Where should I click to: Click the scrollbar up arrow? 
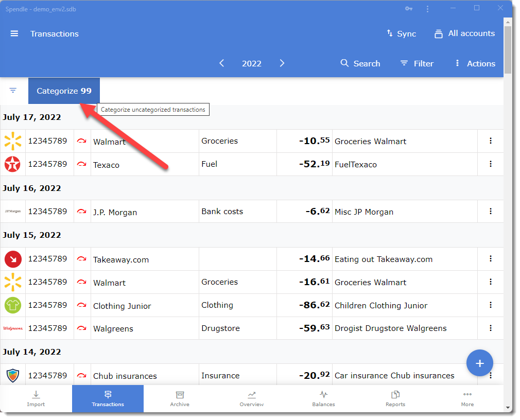[x=508, y=22]
